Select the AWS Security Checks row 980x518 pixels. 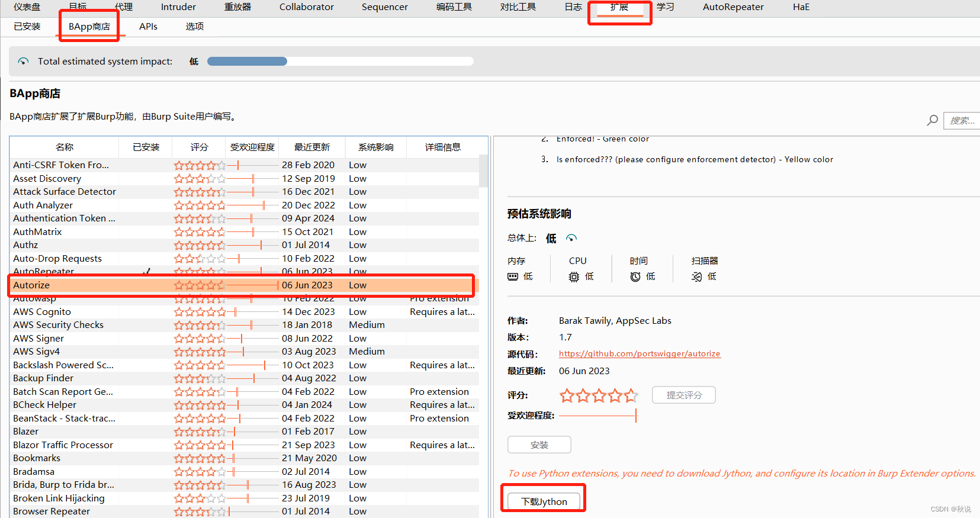pyautogui.click(x=245, y=324)
